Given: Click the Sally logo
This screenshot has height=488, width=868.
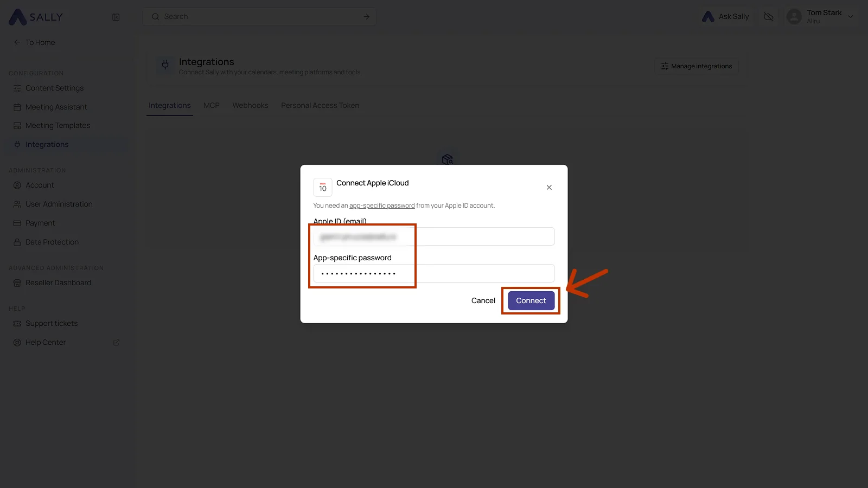Looking at the screenshot, I should pyautogui.click(x=36, y=17).
